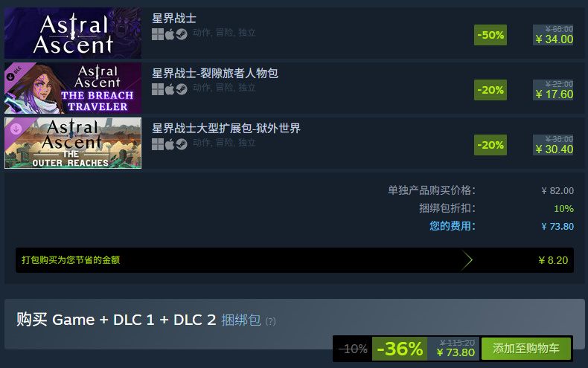
Task: Click Windows icon for 星界战士
Action: coord(158,34)
